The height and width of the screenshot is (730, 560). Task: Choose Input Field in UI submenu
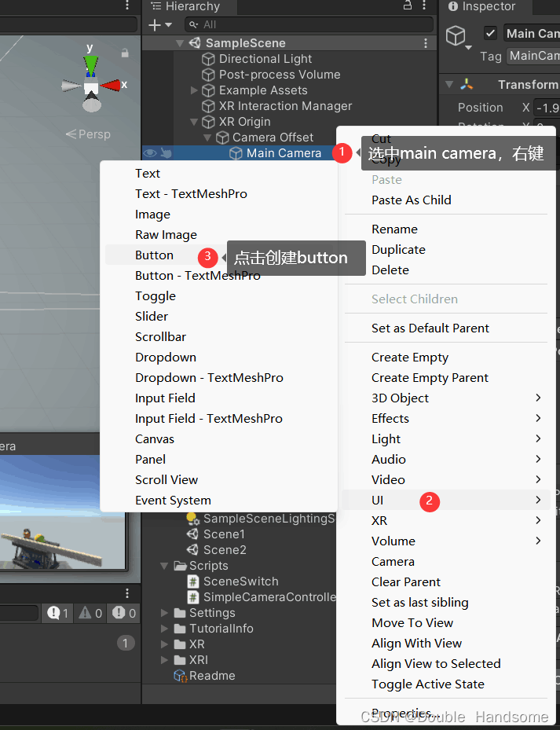coord(165,398)
